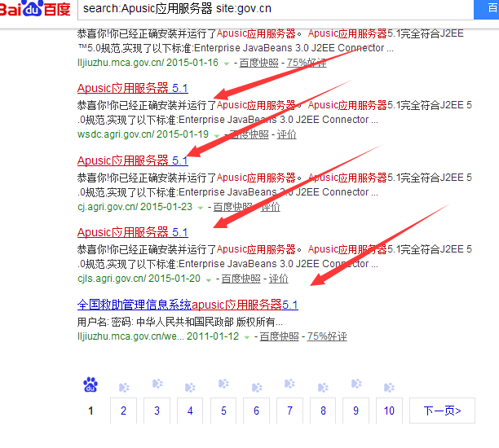Open 75%好评 for 2011-01-12 result
499x448 pixels.
click(327, 336)
